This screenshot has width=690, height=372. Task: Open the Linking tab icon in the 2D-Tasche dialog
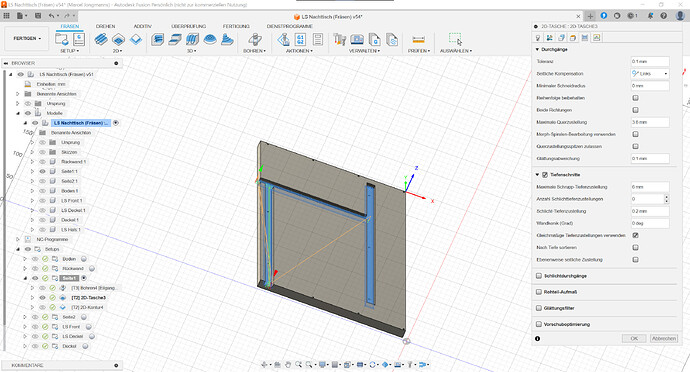(596, 38)
